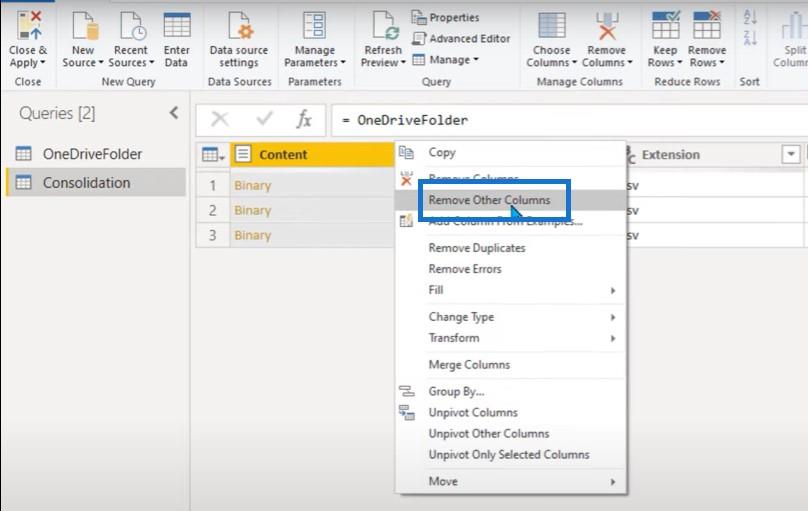Open the table options menu icon

pos(213,155)
